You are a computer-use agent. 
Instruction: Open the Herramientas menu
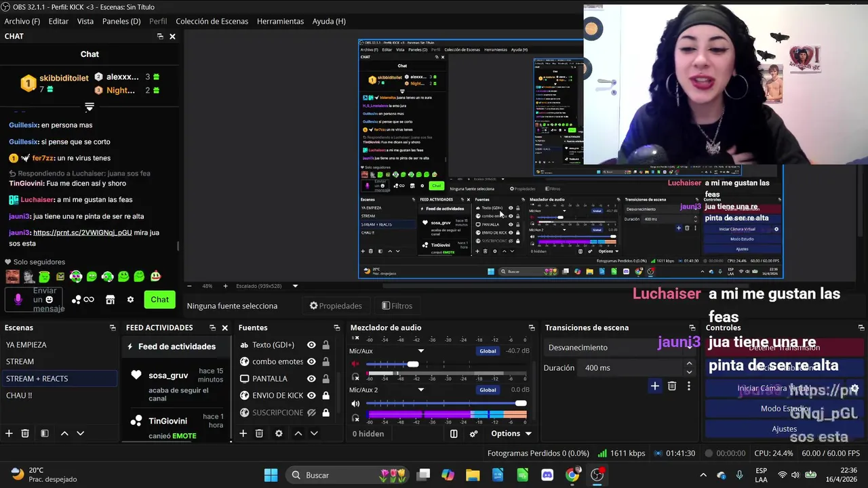[x=280, y=21]
